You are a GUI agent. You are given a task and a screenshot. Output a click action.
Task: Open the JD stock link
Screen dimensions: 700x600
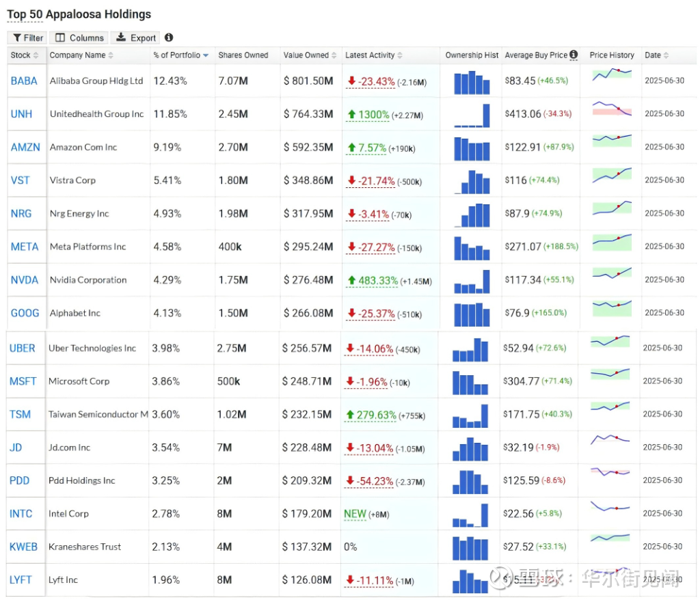click(16, 448)
